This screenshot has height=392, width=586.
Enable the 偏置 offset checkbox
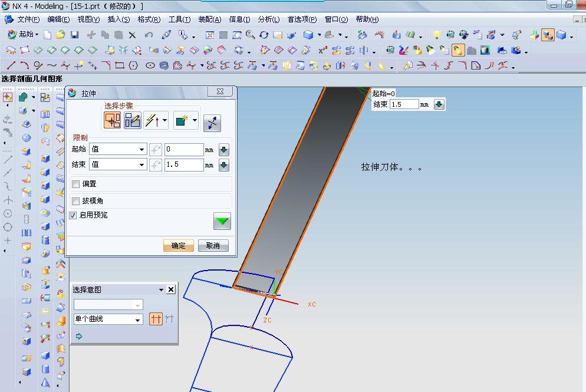[x=76, y=185]
